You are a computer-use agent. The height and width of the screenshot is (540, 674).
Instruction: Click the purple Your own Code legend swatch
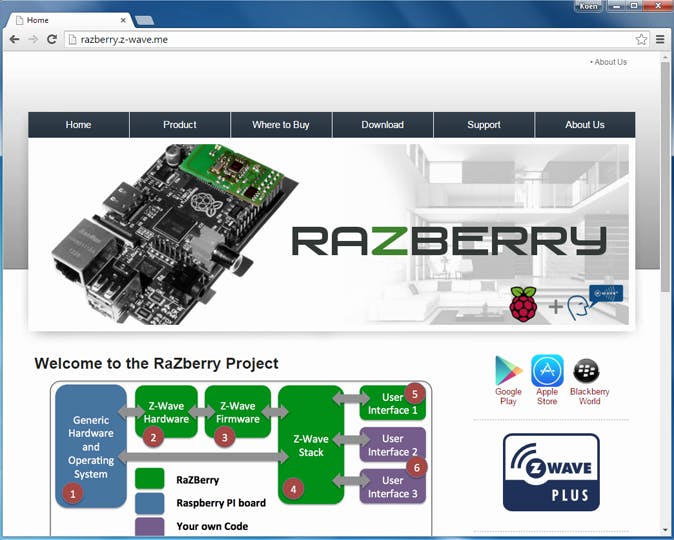150,527
